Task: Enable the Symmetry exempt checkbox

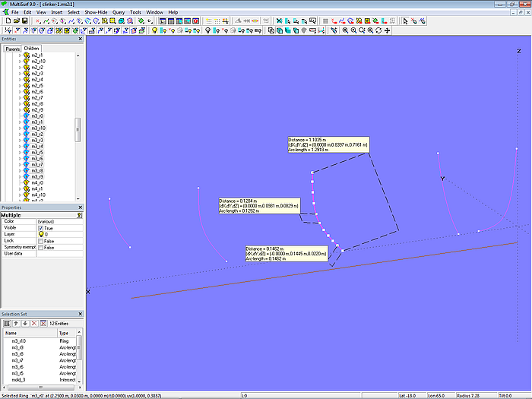Action: pos(41,248)
